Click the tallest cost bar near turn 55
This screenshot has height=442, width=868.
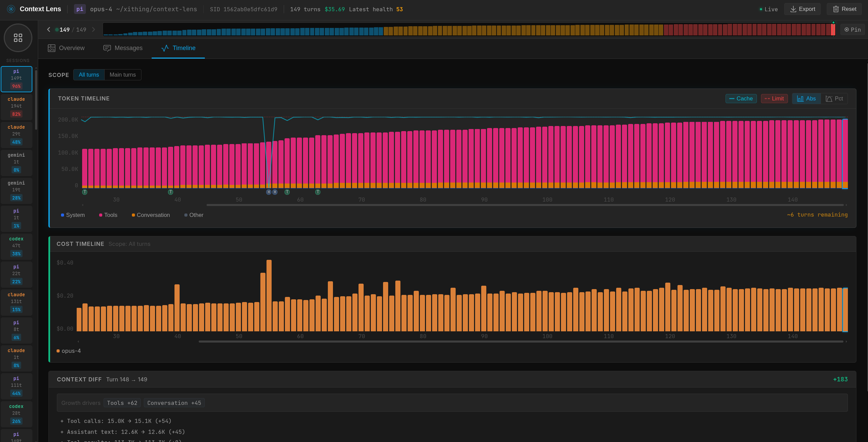point(269,296)
